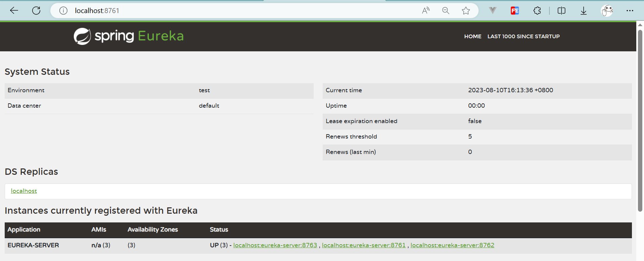Open the red FE helper extension icon

pos(515,11)
